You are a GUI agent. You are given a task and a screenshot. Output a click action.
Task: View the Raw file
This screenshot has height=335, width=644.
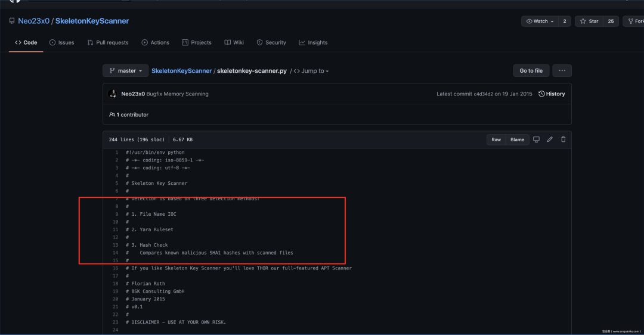pos(496,139)
